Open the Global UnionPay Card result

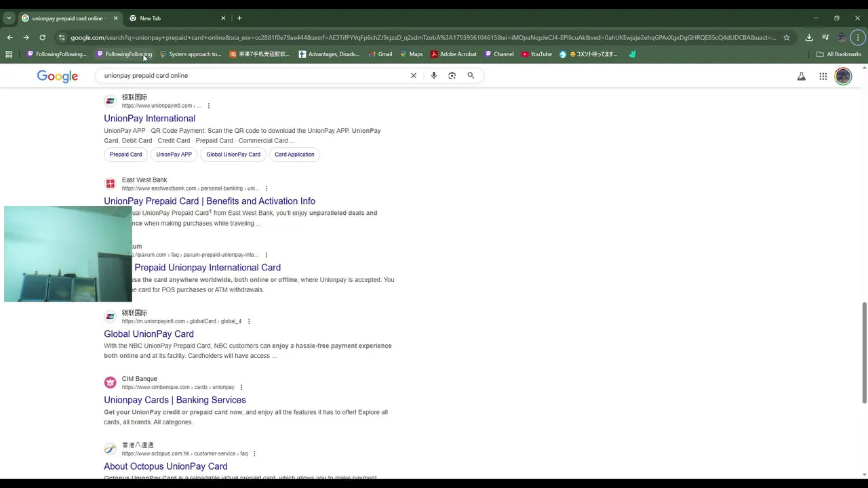(x=149, y=334)
